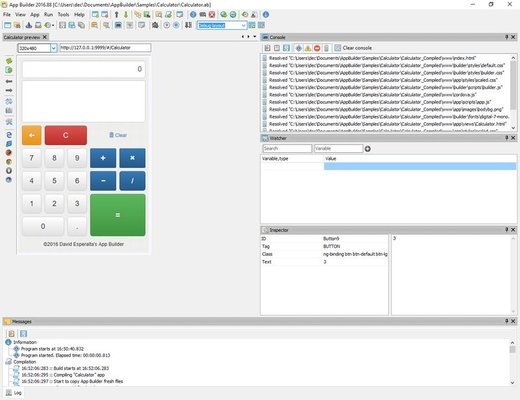The width and height of the screenshot is (520, 400).
Task: Close the Inspector panel
Action: tap(513, 230)
